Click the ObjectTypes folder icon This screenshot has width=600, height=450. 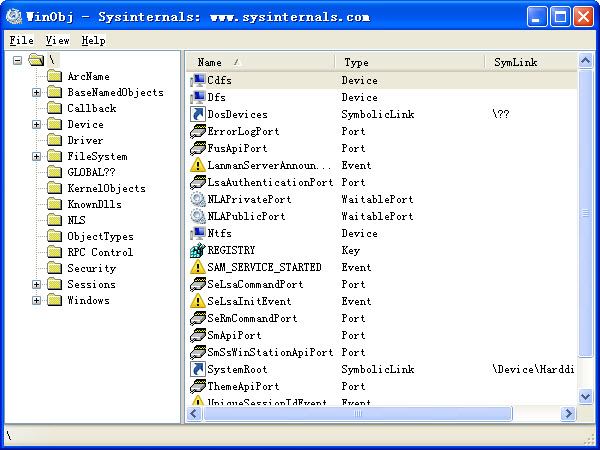55,236
